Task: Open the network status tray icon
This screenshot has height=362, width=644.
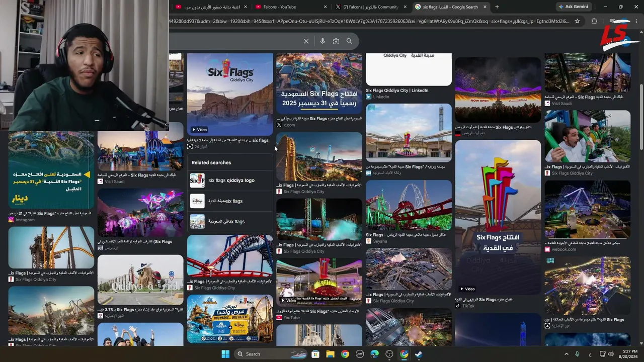Action: (x=602, y=354)
